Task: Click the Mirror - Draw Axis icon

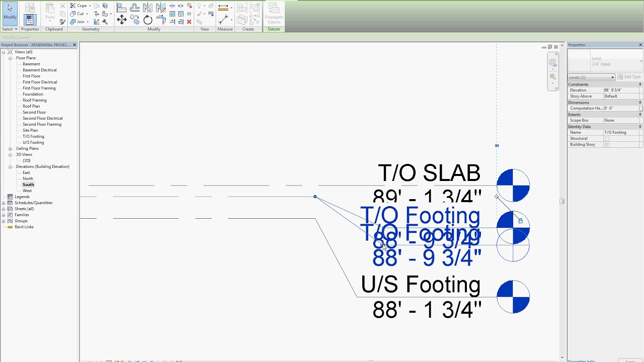Action: pos(161,8)
